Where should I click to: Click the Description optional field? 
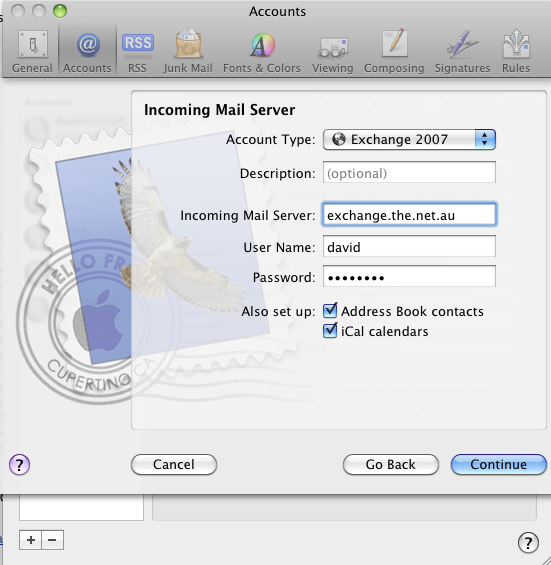[409, 173]
